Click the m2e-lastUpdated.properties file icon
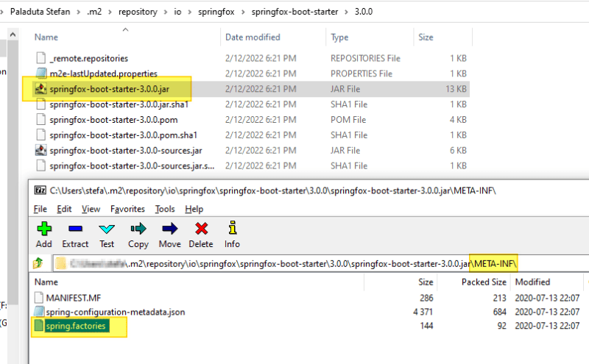The height and width of the screenshot is (364, 589). pos(41,74)
